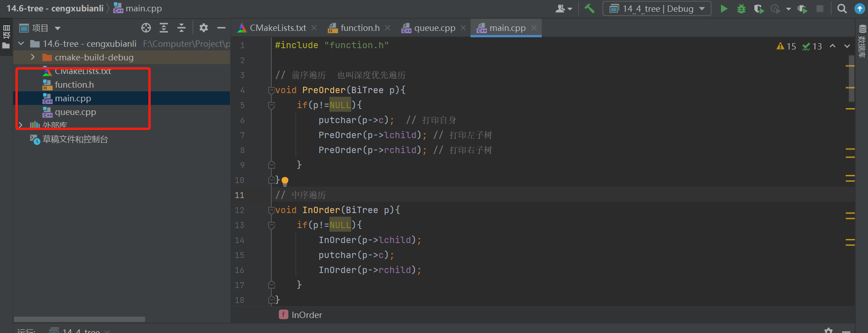Click the InOrder function breadcrumb
This screenshot has height=333, width=868.
(x=300, y=315)
